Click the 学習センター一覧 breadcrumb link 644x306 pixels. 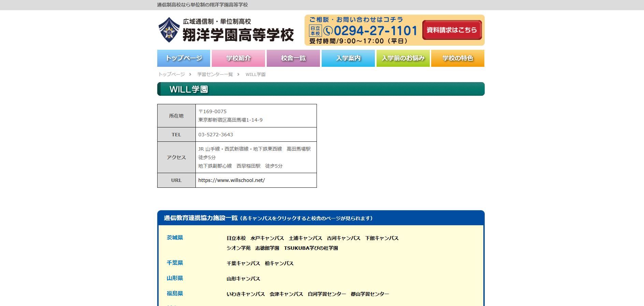215,74
